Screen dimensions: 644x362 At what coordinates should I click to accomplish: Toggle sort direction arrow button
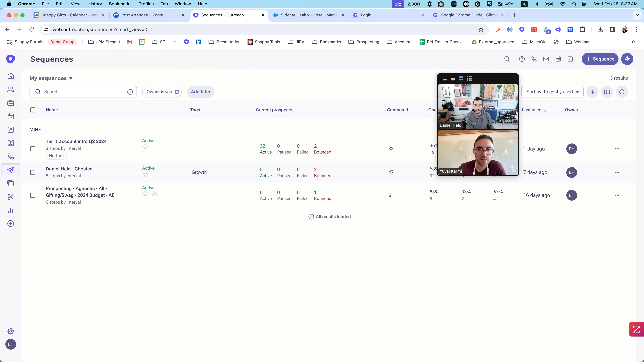click(592, 92)
